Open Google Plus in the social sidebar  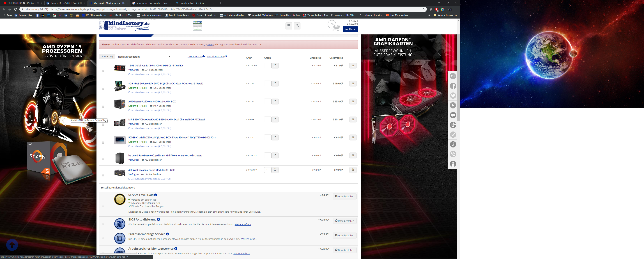click(453, 76)
